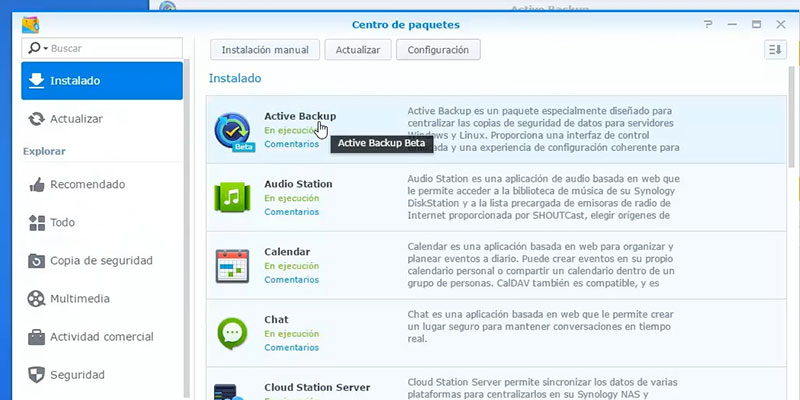The width and height of the screenshot is (800, 400).
Task: Open Comentarios link for Active Backup
Action: [x=291, y=144]
